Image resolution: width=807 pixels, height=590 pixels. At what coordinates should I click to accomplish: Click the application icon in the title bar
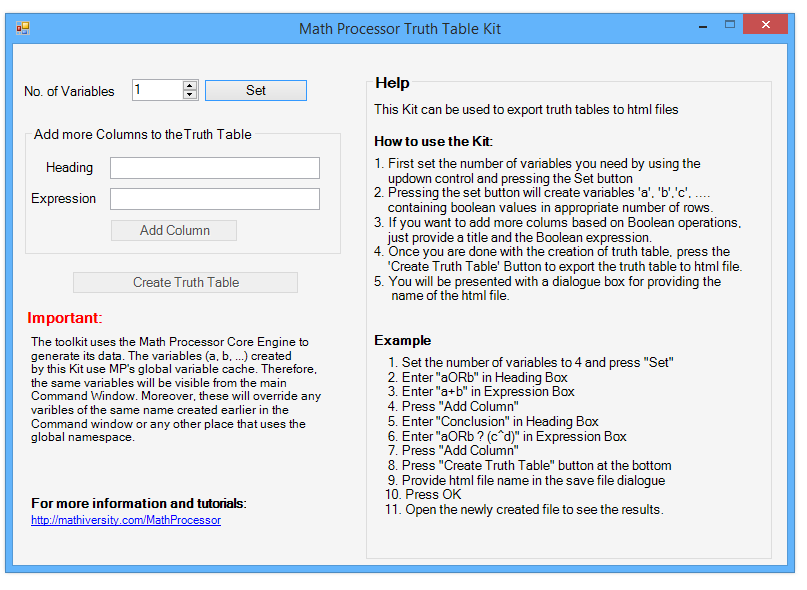(x=21, y=29)
